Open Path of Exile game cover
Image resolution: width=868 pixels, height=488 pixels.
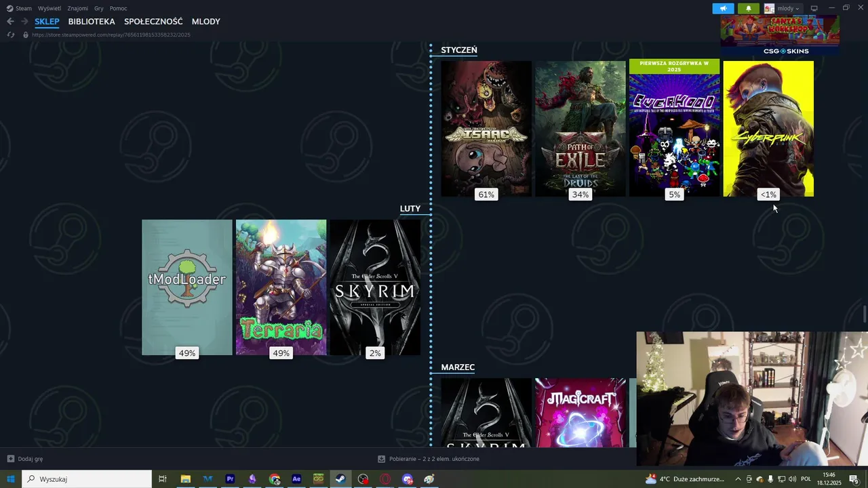pyautogui.click(x=580, y=129)
